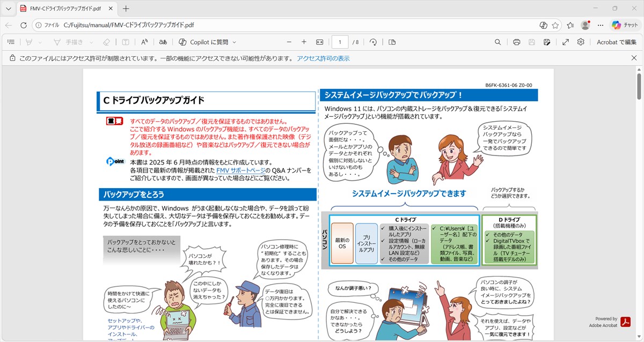
Task: Toggle fit to width view
Action: click(320, 42)
